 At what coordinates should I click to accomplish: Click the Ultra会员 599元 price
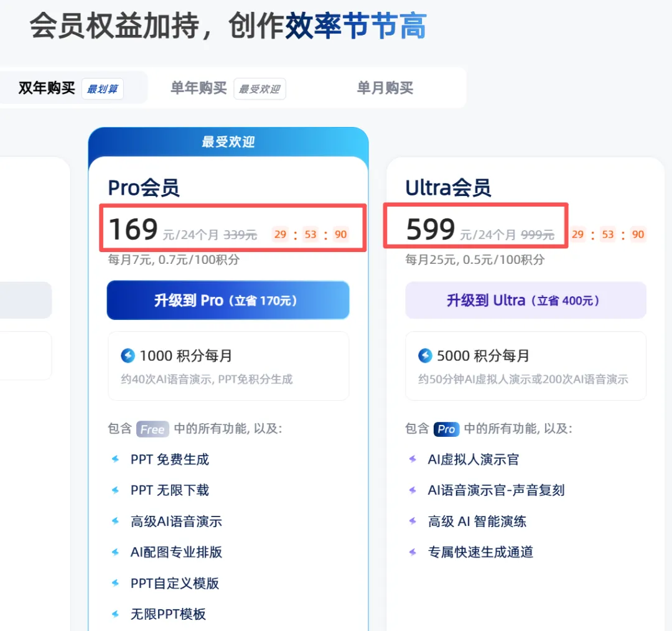(x=431, y=229)
